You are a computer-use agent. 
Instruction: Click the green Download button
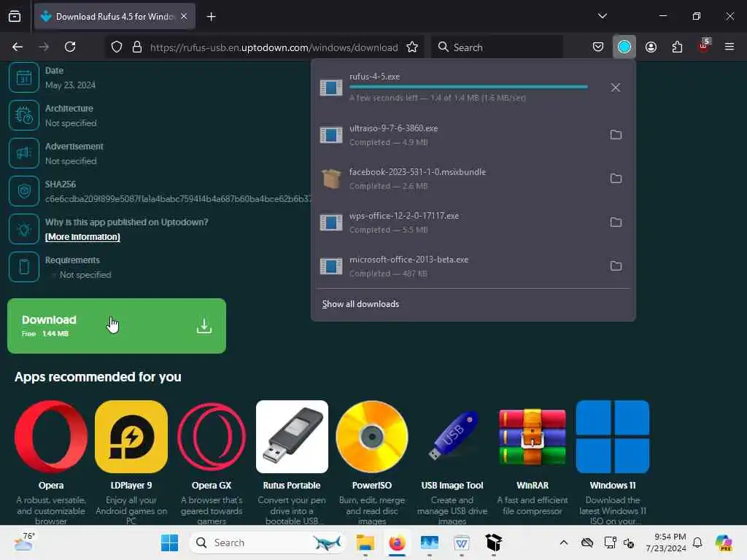point(117,326)
